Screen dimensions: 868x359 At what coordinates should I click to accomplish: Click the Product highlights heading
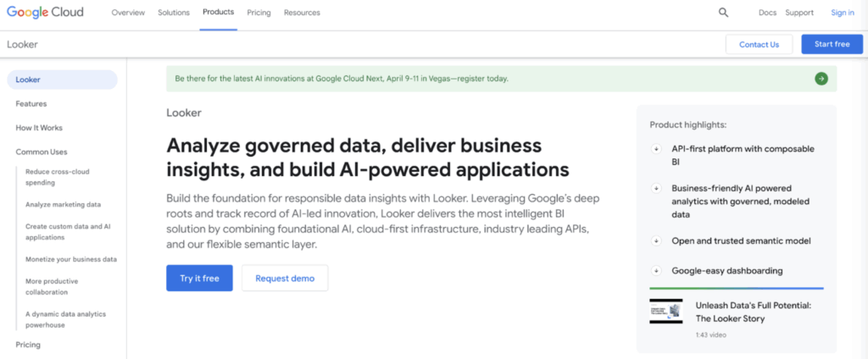(x=688, y=125)
